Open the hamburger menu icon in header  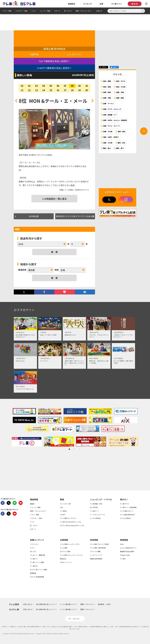point(146,4)
